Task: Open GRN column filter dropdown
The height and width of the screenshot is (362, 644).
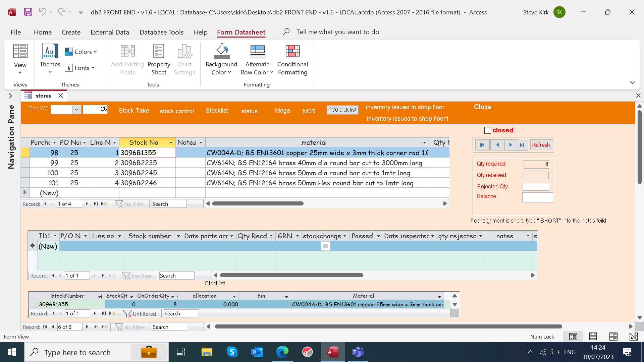Action: (x=297, y=236)
